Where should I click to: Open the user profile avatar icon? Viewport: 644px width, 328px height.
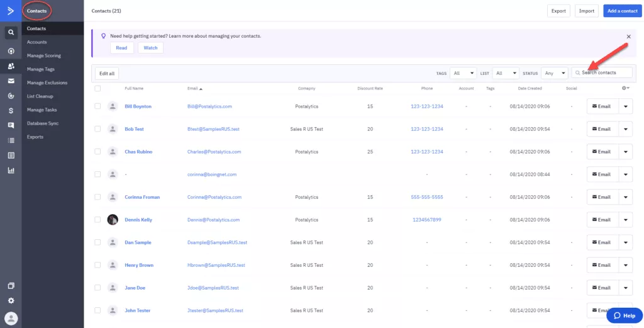point(11,318)
